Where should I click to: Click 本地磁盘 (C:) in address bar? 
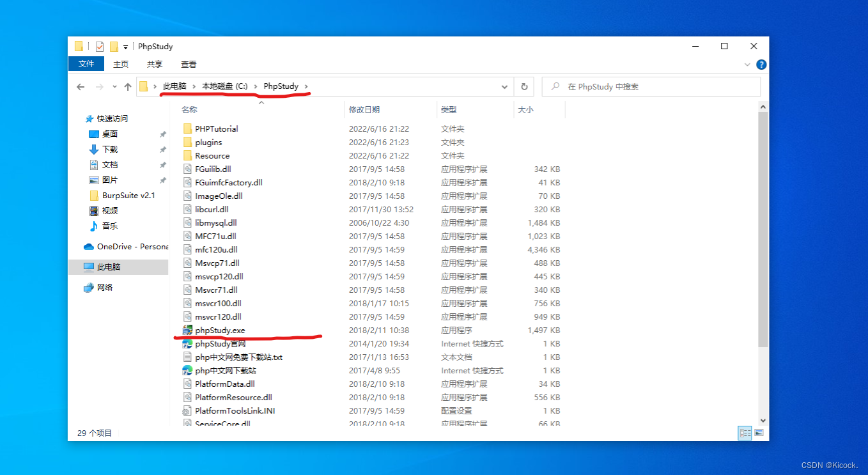click(224, 86)
